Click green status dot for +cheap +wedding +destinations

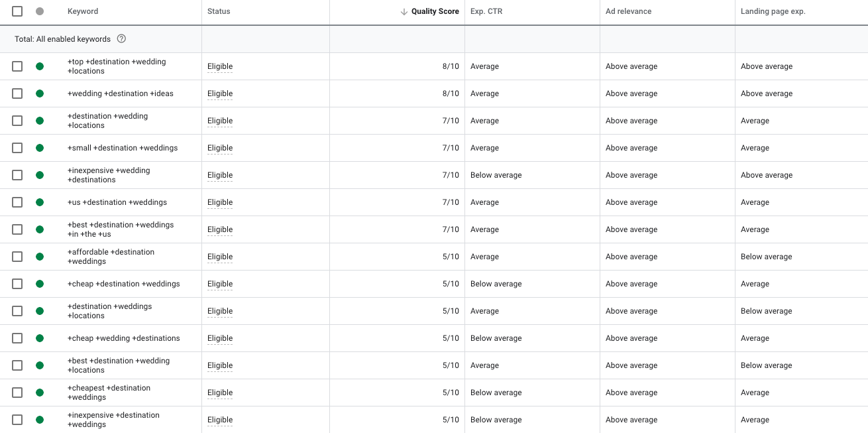click(40, 338)
